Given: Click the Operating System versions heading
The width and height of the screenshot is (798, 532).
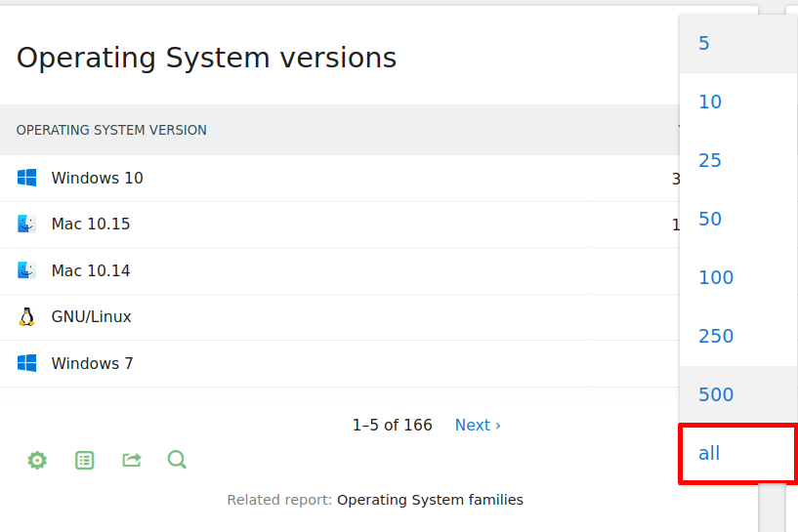Looking at the screenshot, I should click(206, 58).
